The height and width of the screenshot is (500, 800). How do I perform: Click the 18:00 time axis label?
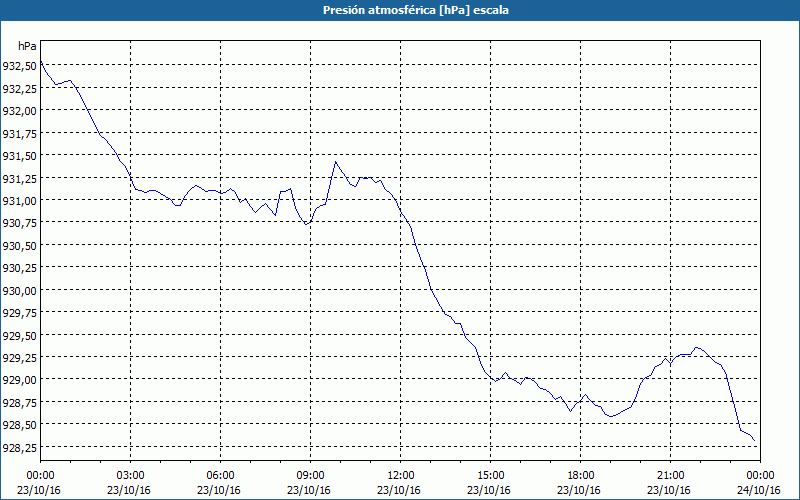point(581,476)
